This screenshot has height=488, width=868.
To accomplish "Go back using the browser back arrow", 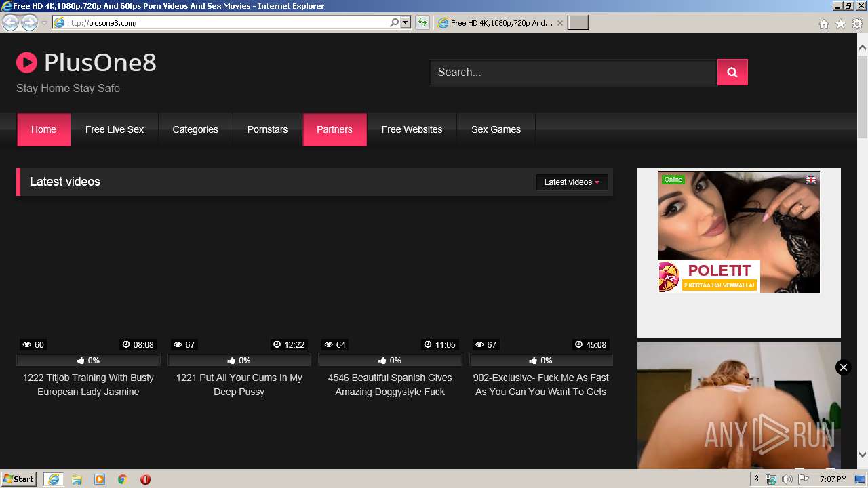I will (11, 23).
